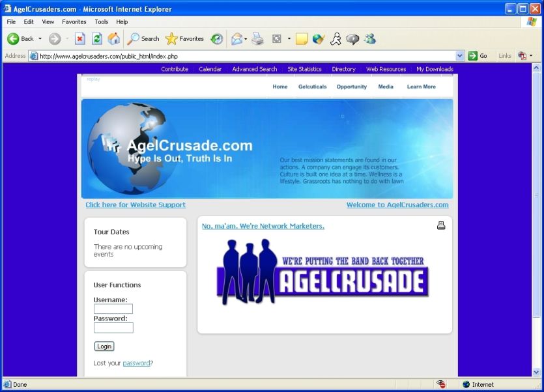This screenshot has width=544, height=392.
Task: Open the Favorites star button
Action: tap(184, 39)
